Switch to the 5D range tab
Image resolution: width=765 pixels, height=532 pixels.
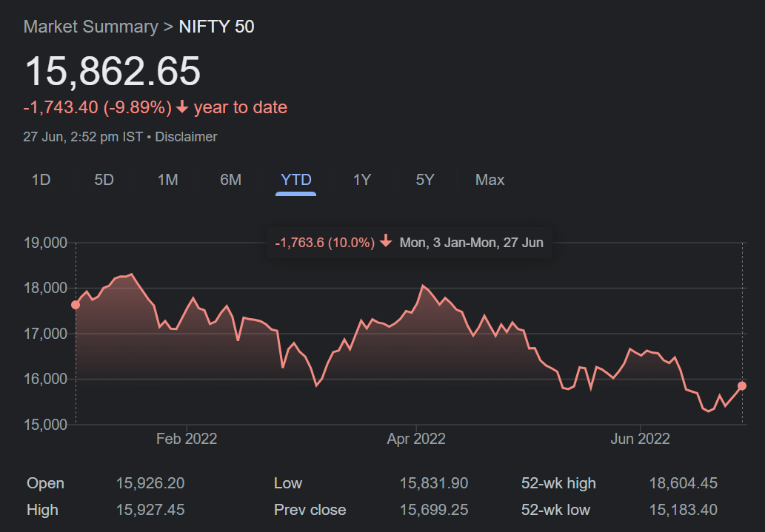coord(104,180)
